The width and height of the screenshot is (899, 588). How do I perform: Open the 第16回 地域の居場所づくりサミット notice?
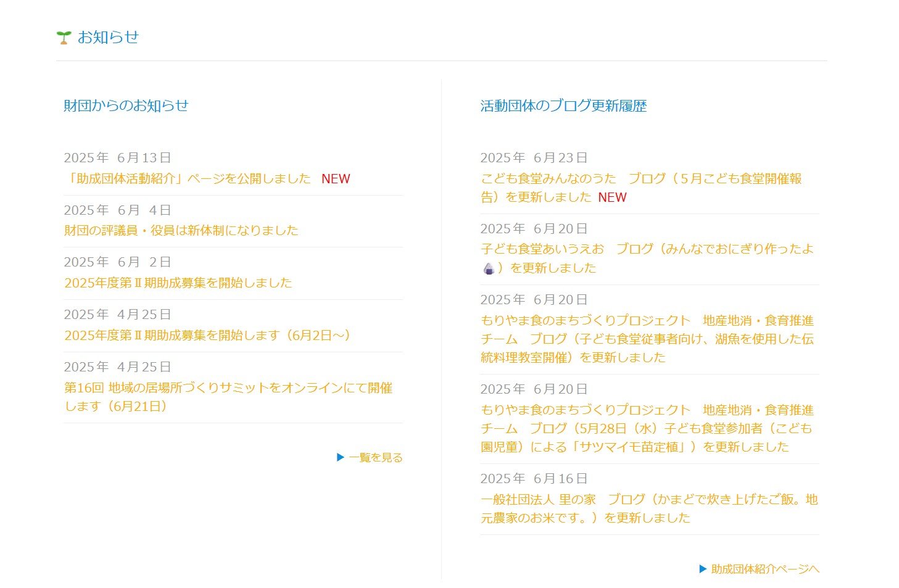(228, 388)
